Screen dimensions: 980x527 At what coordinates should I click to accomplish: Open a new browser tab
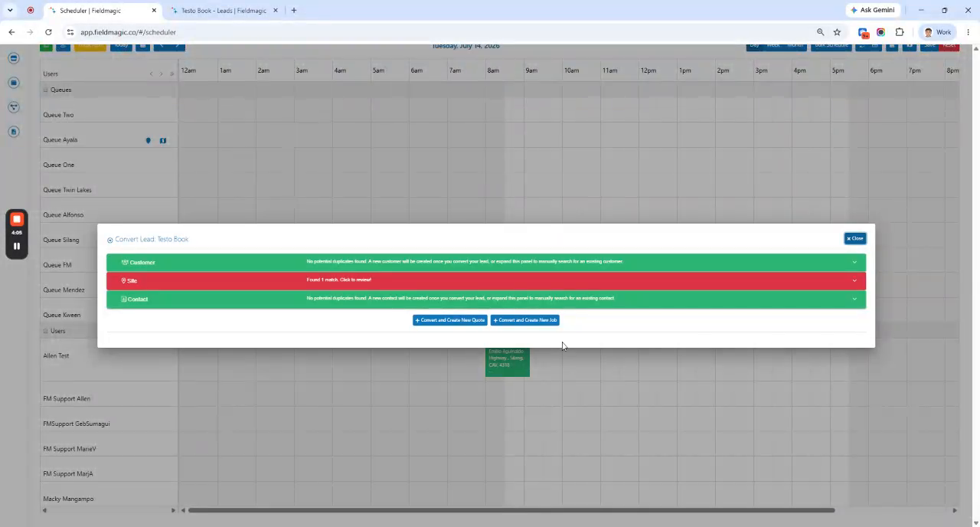tap(294, 10)
